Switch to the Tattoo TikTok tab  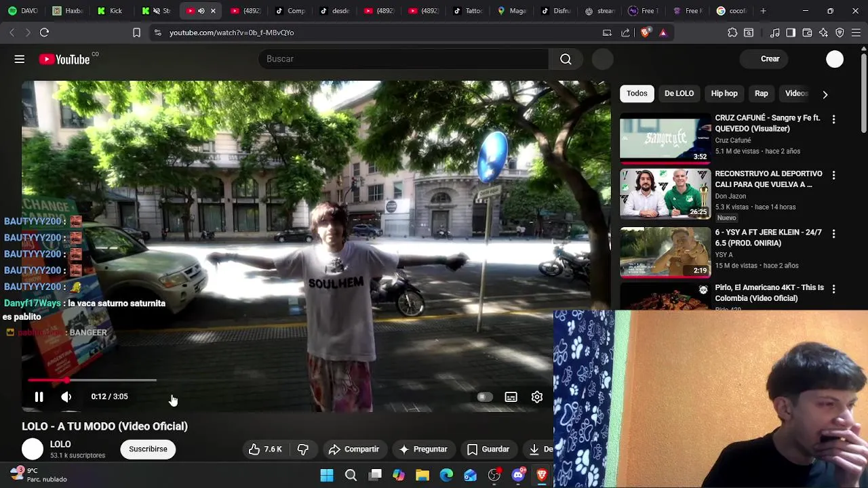point(468,11)
